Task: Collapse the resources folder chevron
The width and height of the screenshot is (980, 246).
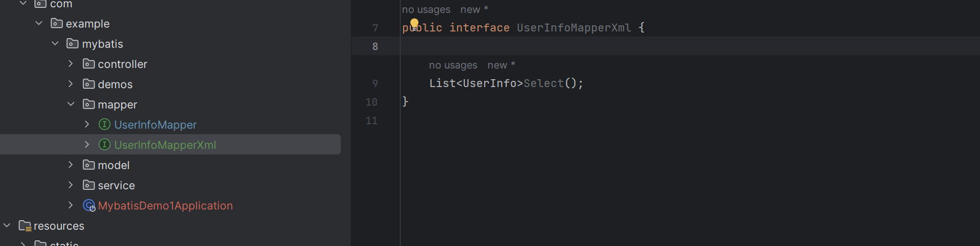Action: point(7,226)
